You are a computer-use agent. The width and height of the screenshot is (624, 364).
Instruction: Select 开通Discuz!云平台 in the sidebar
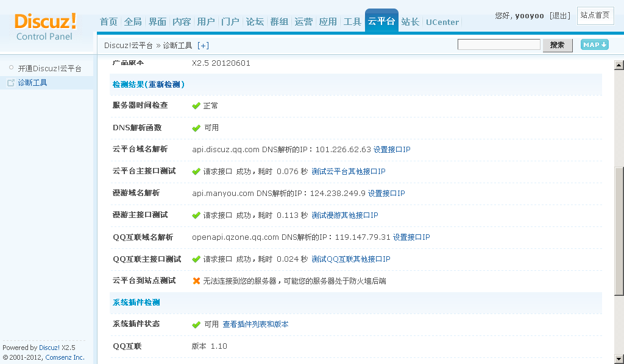pyautogui.click(x=50, y=68)
